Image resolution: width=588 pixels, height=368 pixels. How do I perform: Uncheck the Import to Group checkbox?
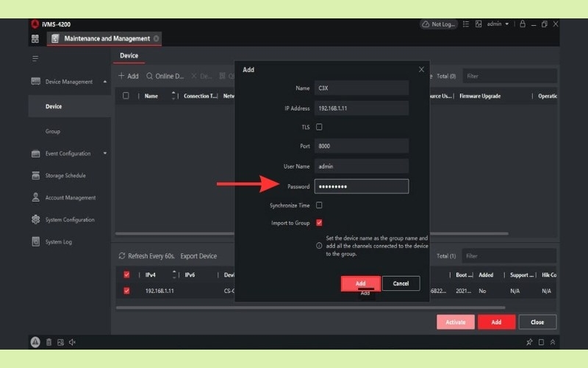[x=319, y=222]
